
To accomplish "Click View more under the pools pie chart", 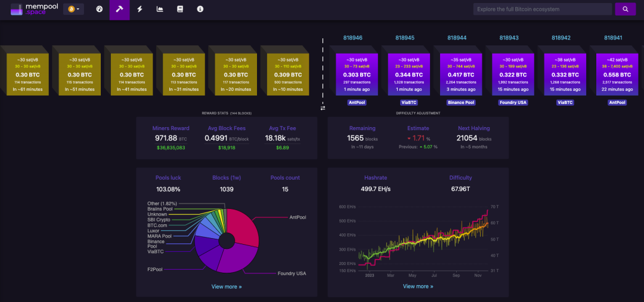I will [227, 286].
